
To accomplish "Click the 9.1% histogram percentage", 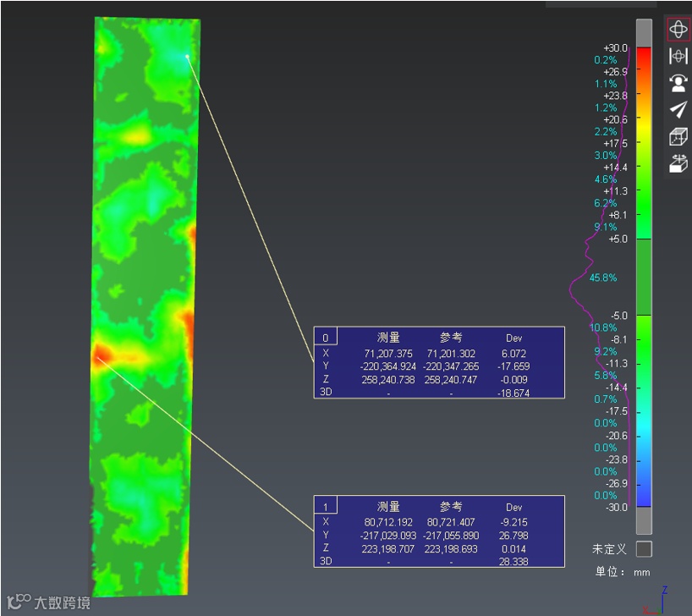I will 606,227.
